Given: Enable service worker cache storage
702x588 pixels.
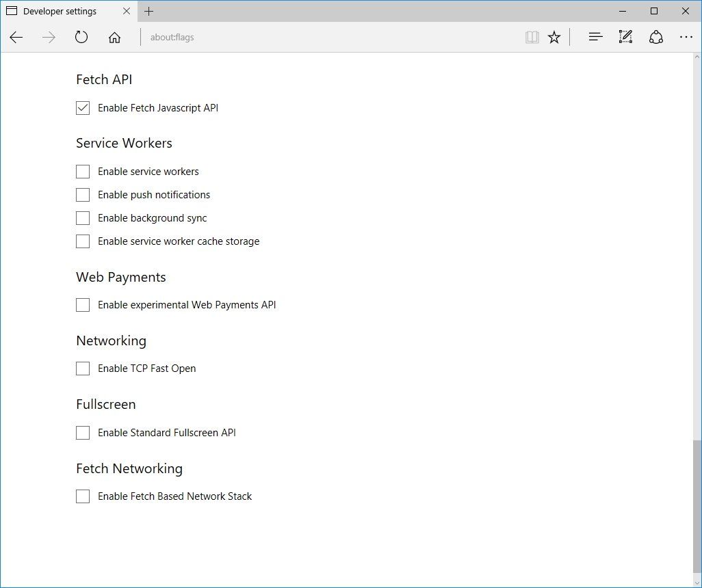Looking at the screenshot, I should coord(83,241).
